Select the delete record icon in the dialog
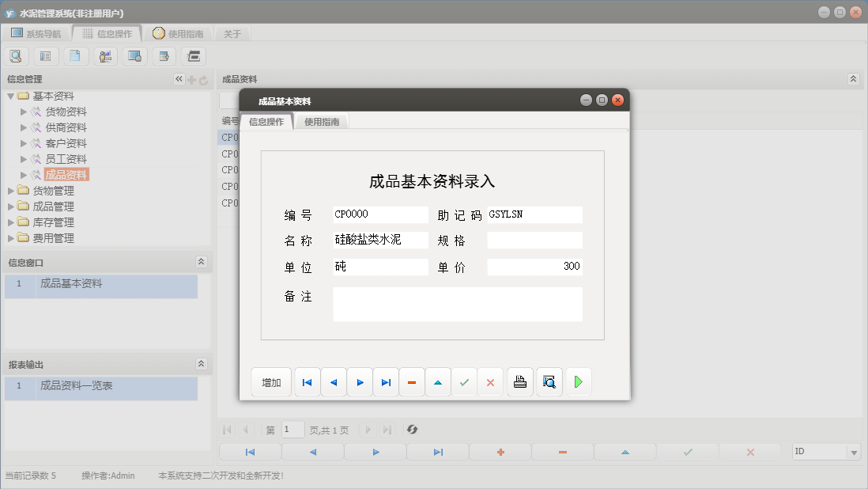 [x=411, y=381]
